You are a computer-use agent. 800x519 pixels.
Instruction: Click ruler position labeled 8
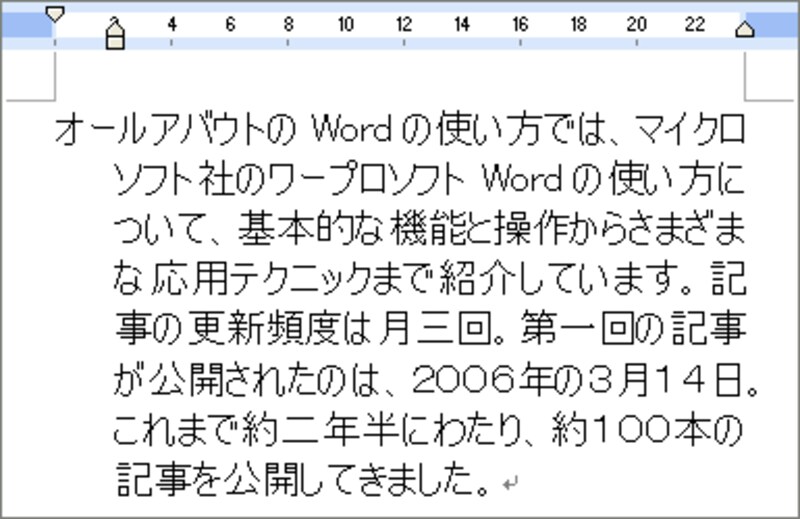[x=288, y=24]
